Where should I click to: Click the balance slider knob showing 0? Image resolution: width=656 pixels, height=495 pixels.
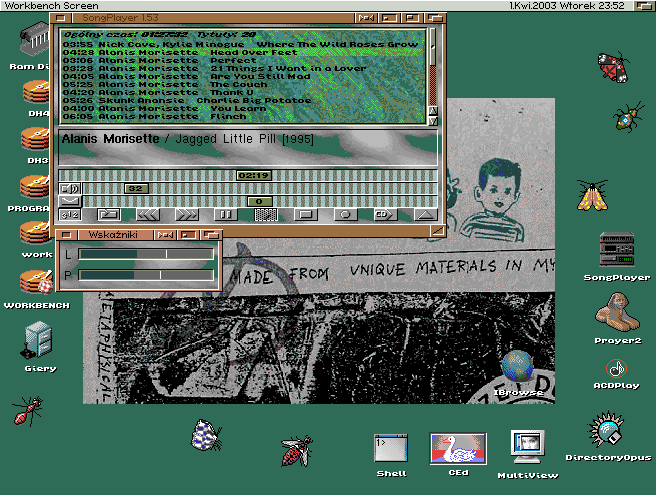(259, 201)
